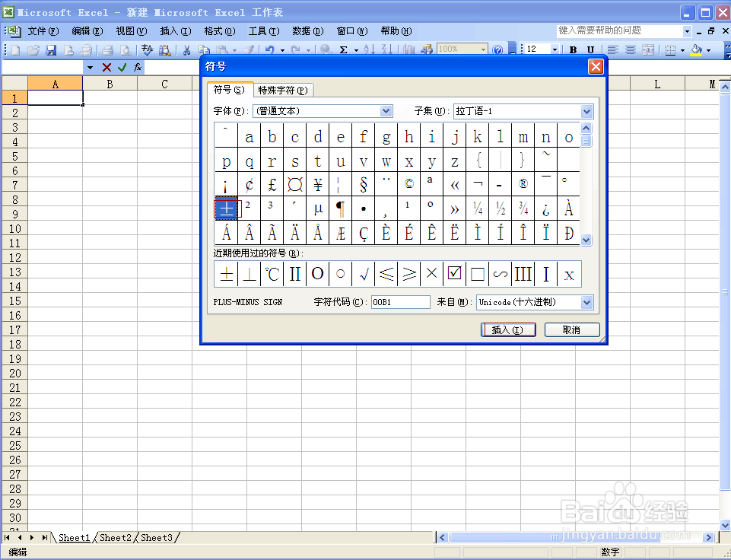
Task: Click the yellow Fill Color paint bucket
Action: (697, 50)
